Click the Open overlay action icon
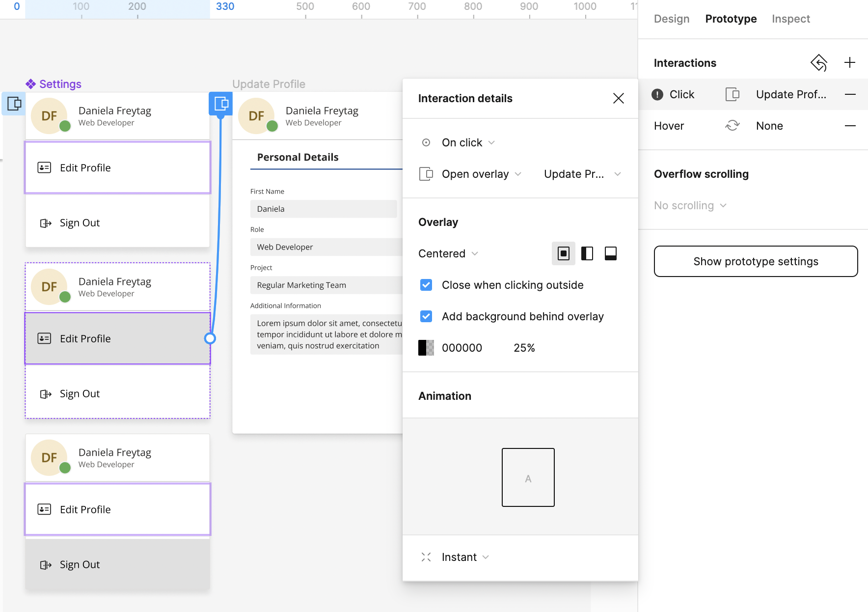 coord(426,174)
